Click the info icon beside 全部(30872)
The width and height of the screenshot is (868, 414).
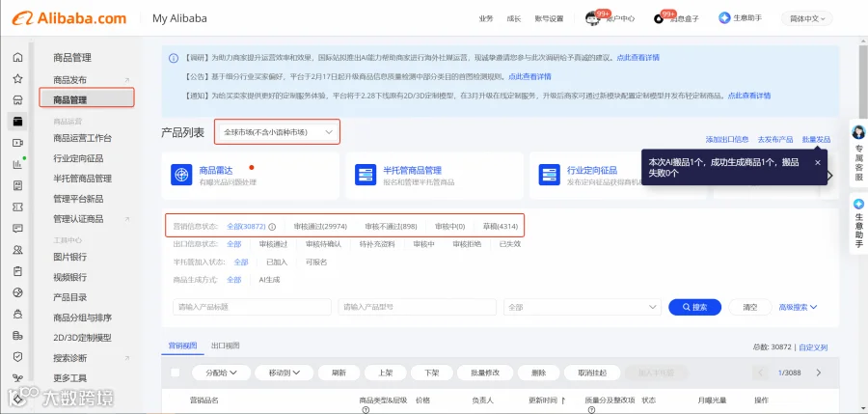[x=272, y=227]
